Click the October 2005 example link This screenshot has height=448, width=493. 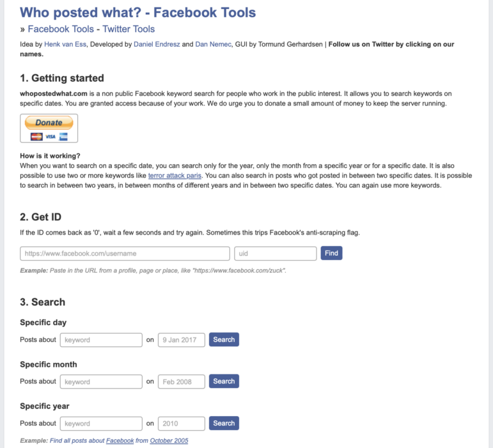(x=169, y=441)
